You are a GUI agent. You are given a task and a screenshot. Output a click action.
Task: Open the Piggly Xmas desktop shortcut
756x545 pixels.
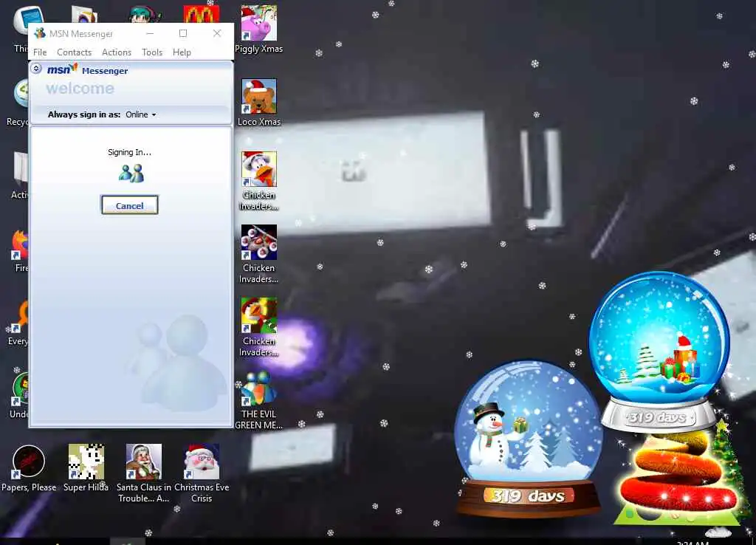(x=259, y=29)
